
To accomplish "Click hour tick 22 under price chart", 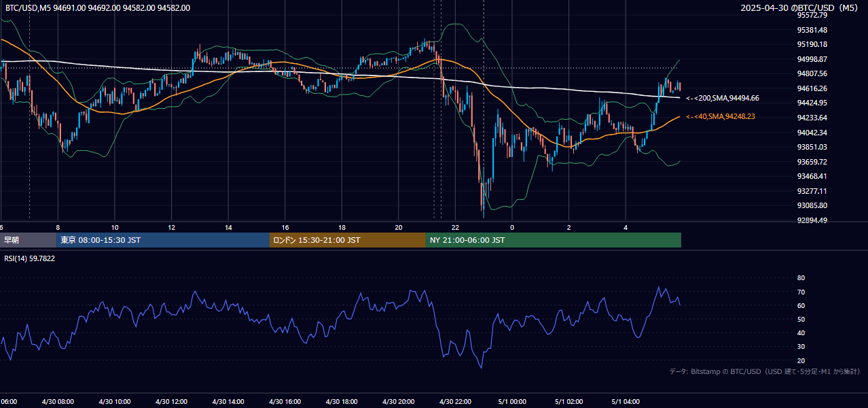I will pos(456,227).
